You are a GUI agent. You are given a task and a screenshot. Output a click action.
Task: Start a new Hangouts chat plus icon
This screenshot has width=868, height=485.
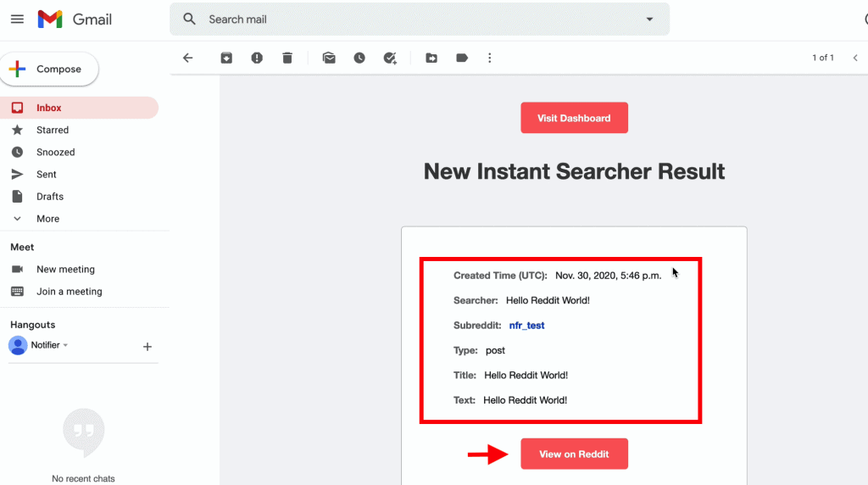coord(147,347)
